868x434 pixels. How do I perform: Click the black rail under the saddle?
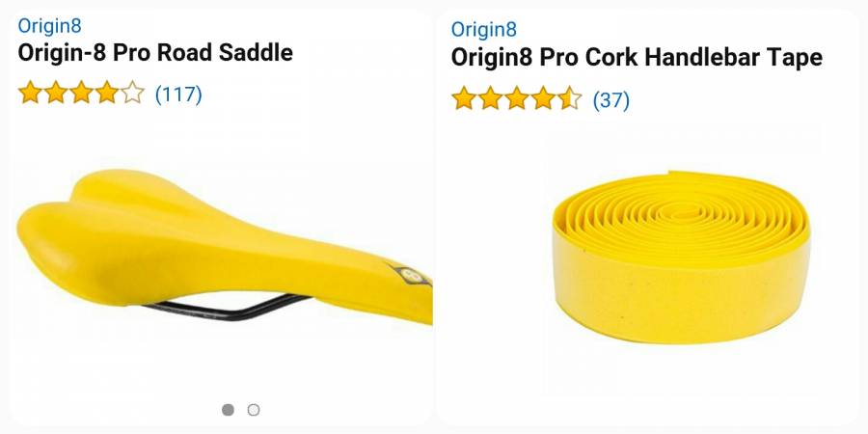point(226,308)
